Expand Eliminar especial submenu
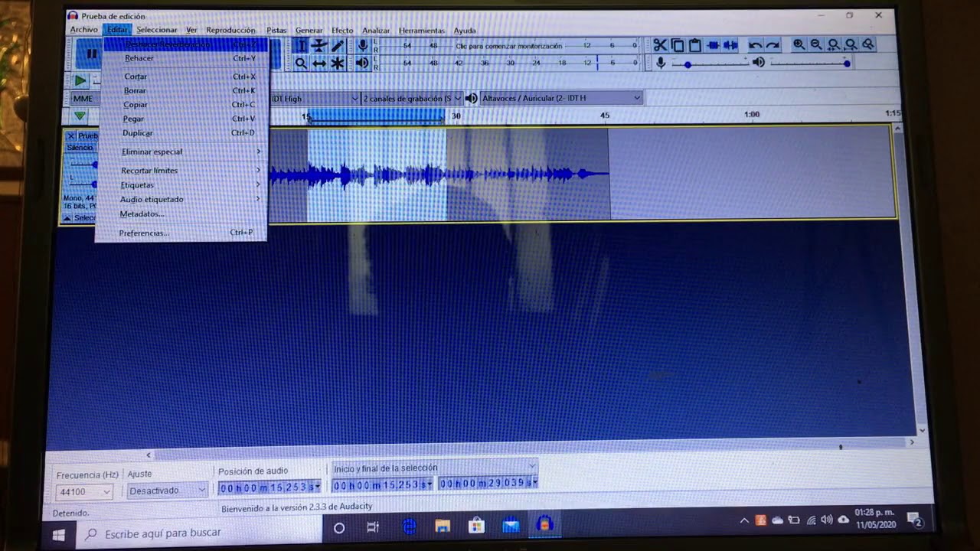 (183, 152)
